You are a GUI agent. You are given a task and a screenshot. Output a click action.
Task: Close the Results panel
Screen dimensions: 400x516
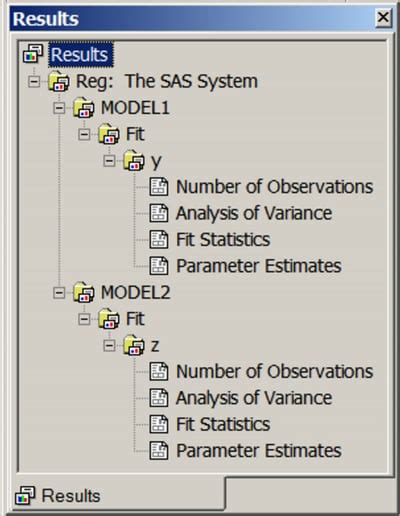[x=383, y=17]
